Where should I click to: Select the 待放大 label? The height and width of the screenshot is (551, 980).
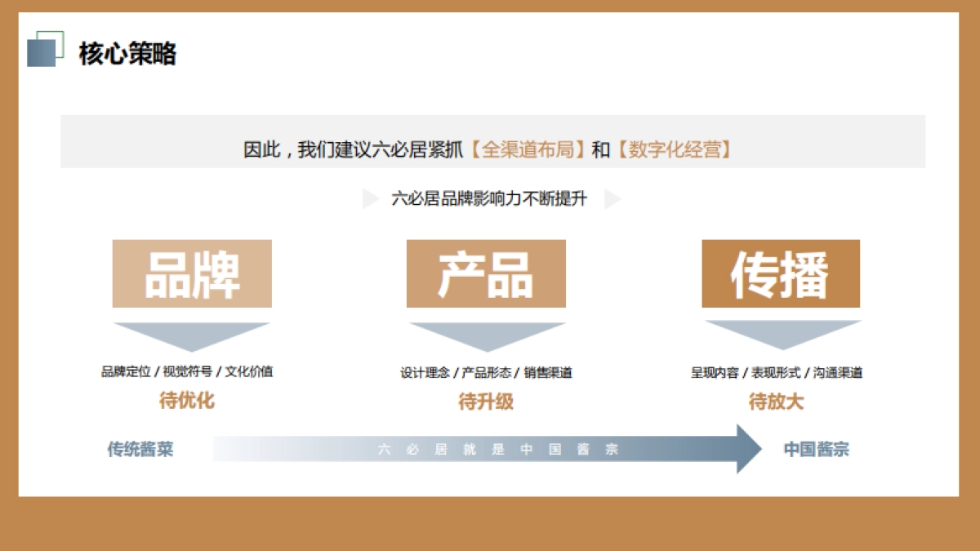click(x=776, y=402)
